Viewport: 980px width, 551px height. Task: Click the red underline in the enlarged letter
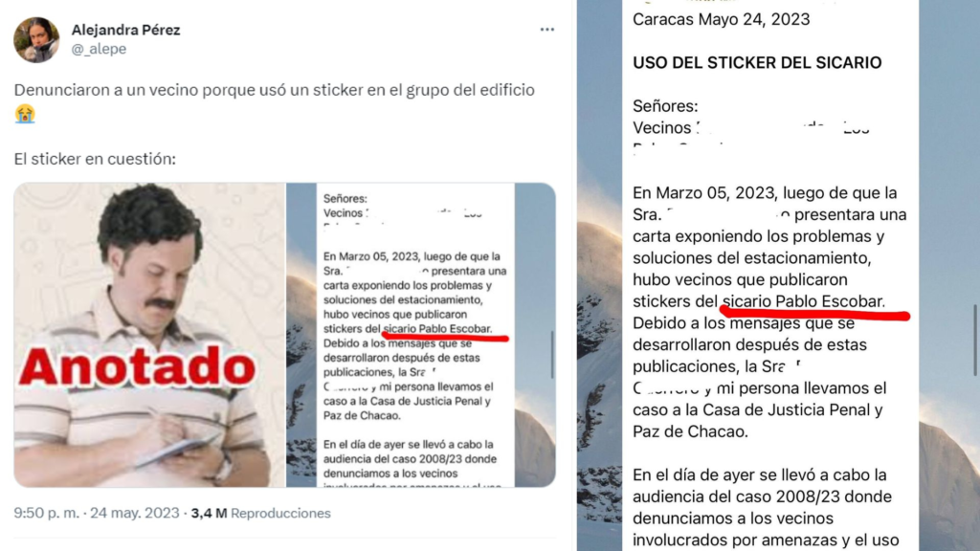click(x=815, y=313)
